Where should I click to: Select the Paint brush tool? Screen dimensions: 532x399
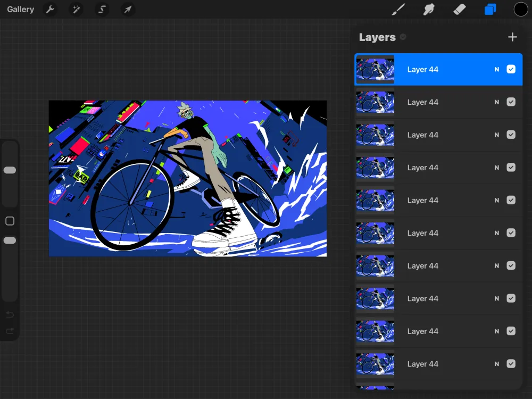point(398,10)
